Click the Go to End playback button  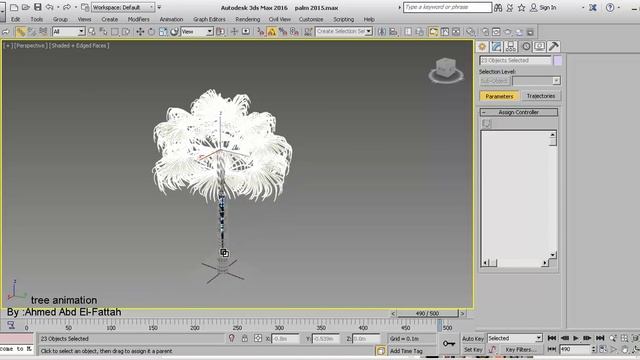point(600,338)
